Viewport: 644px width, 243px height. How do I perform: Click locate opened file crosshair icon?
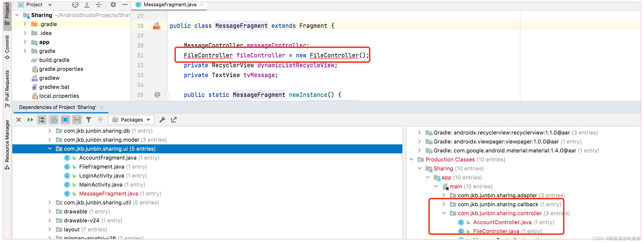[x=75, y=4]
